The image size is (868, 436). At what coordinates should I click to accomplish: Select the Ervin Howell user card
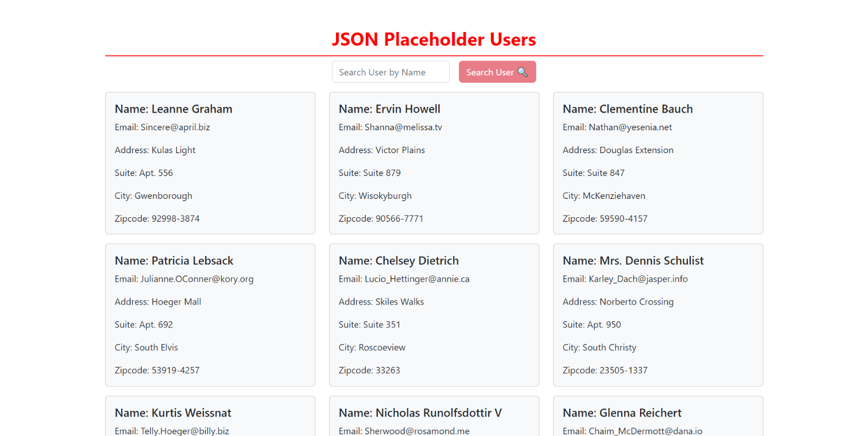[x=434, y=163]
